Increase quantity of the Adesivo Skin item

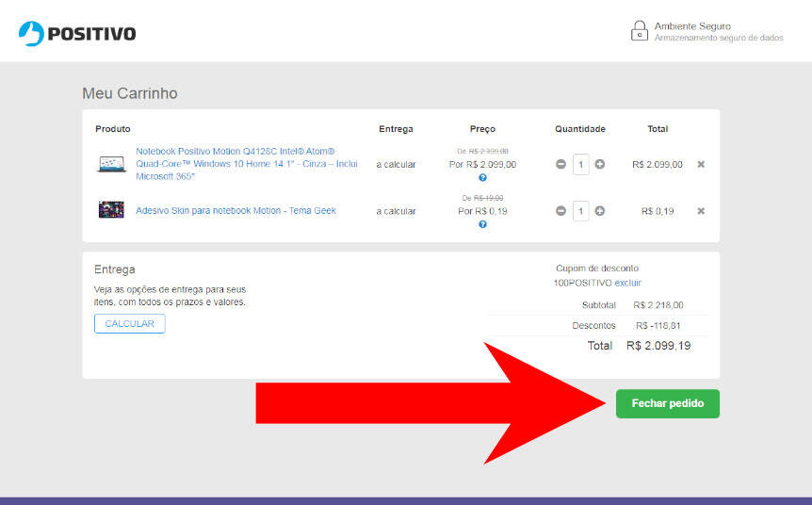point(600,211)
